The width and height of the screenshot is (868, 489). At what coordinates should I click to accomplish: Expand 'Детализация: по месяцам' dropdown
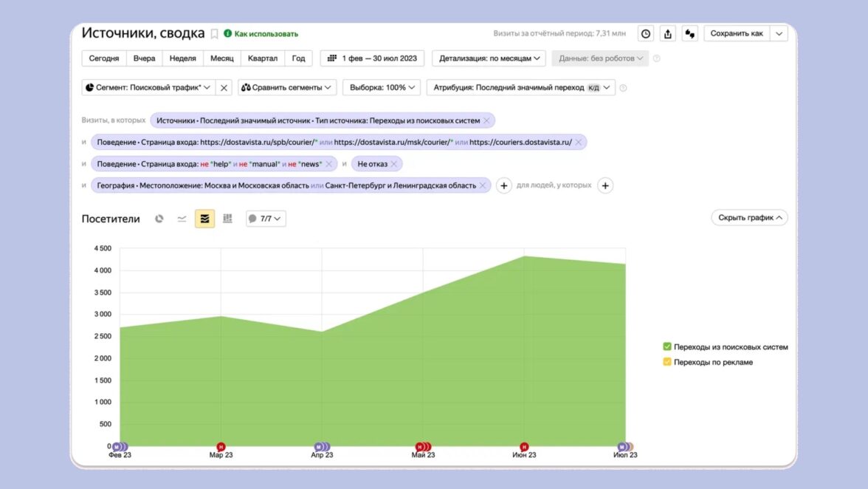(x=489, y=58)
